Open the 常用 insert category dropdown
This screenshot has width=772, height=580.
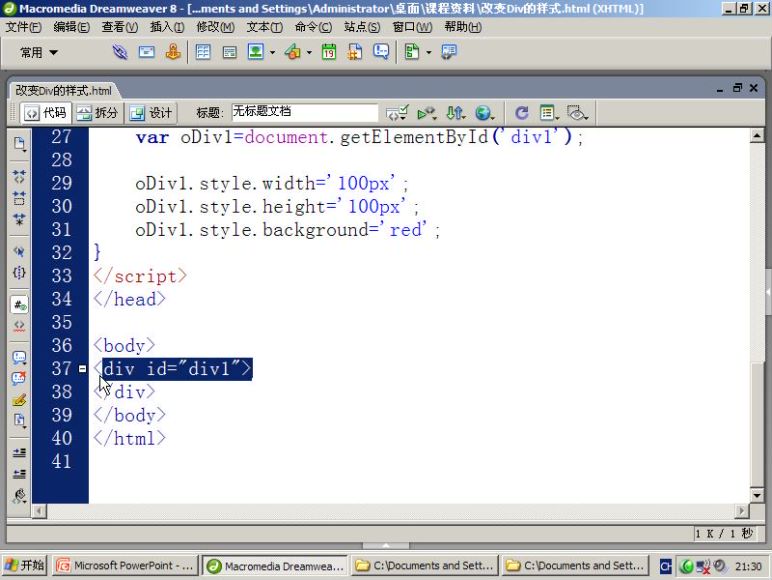tap(38, 52)
